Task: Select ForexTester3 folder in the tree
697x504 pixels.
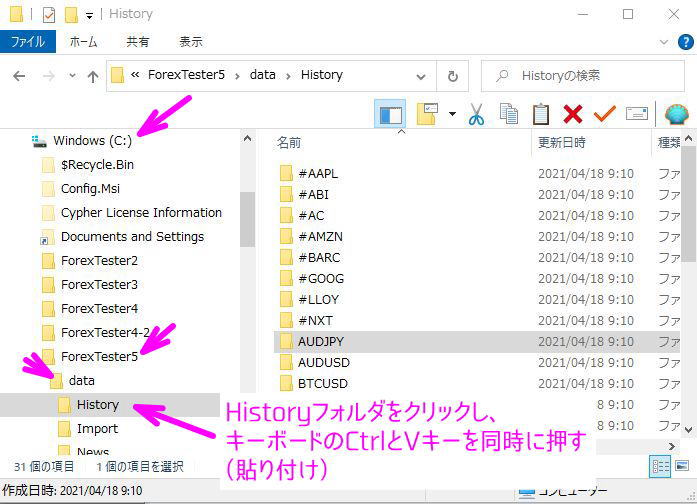Action: point(99,285)
